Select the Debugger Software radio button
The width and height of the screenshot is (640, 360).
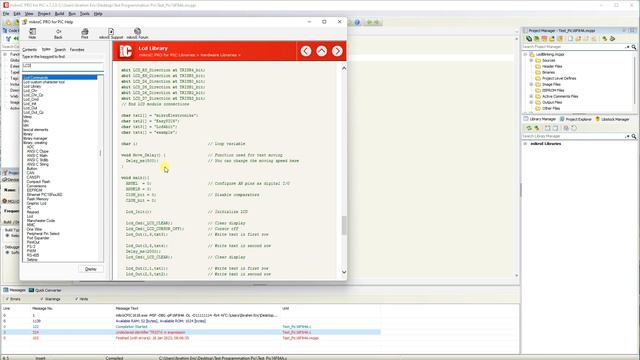coord(7,253)
